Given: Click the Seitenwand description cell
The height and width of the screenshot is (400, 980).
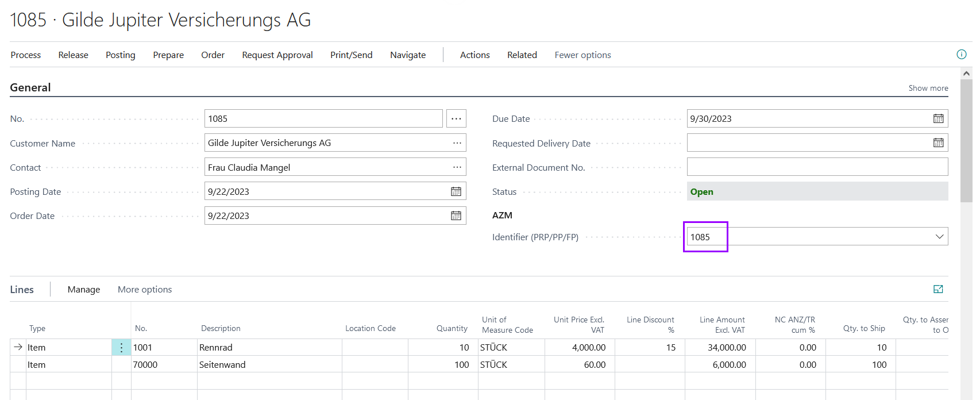Looking at the screenshot, I should pyautogui.click(x=269, y=364).
